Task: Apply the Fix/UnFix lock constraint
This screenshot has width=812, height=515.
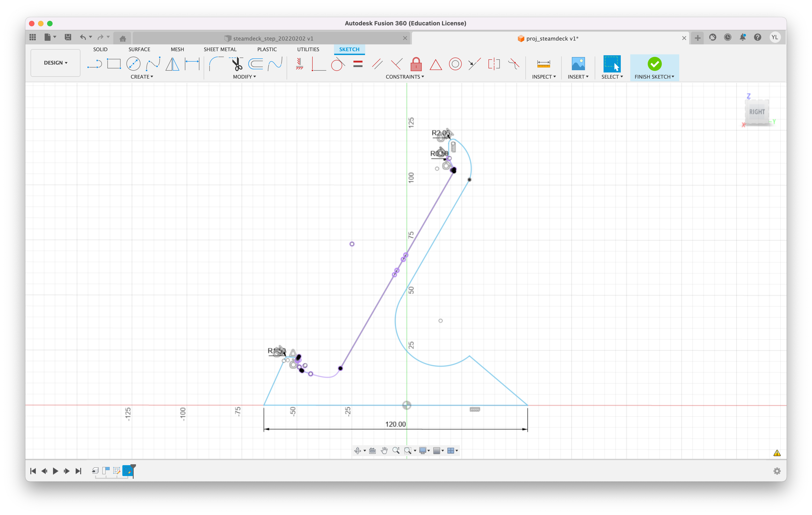Action: pos(416,64)
